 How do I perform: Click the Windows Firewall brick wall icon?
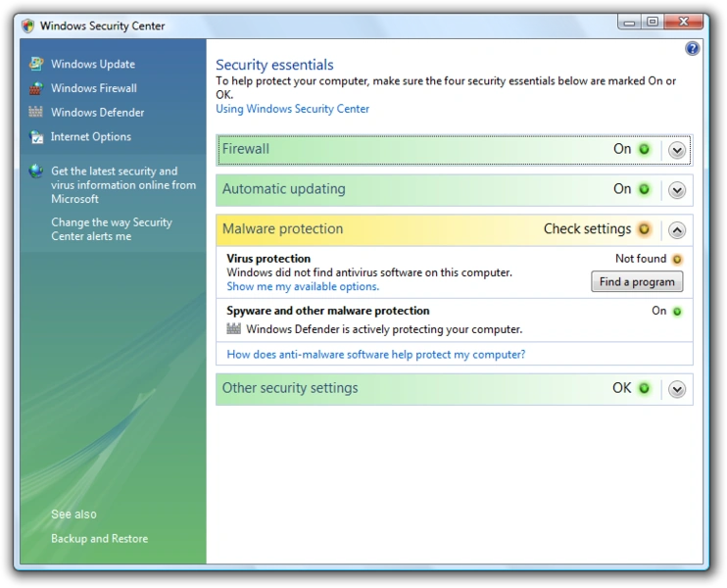tap(36, 88)
